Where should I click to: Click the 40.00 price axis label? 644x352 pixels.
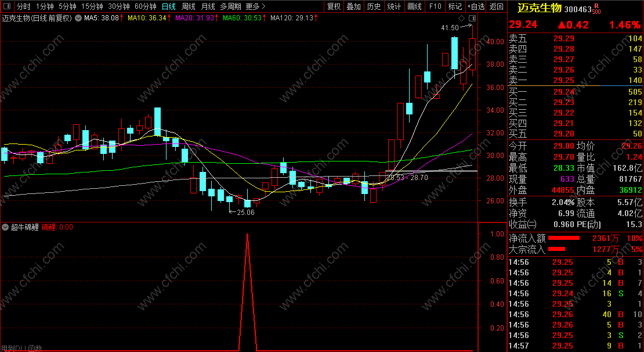[494, 42]
